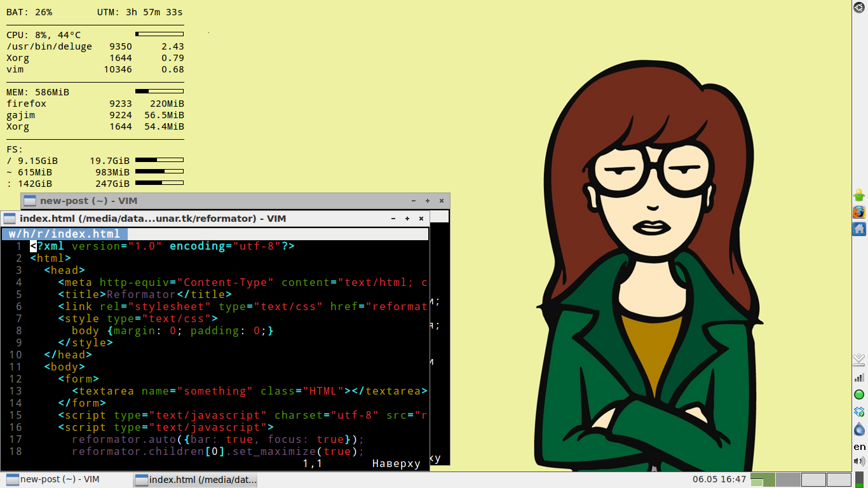The image size is (868, 488).
Task: Select the fourth workspace in the pager
Action: [x=839, y=480]
